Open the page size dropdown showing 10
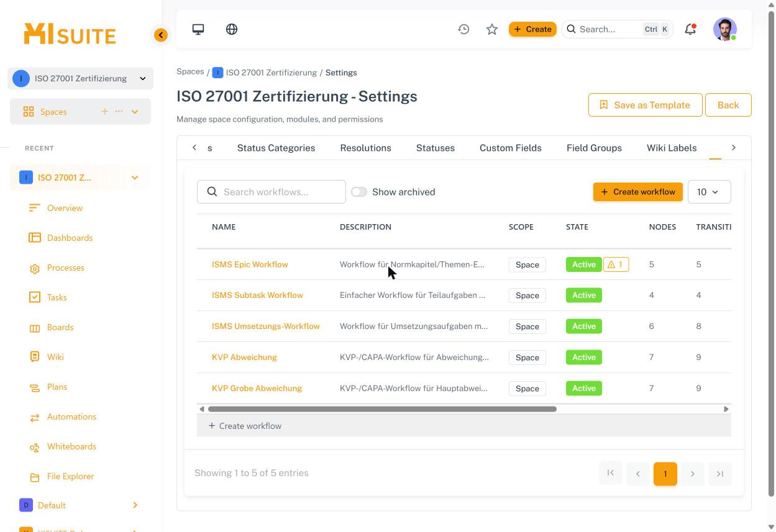 [x=710, y=192]
